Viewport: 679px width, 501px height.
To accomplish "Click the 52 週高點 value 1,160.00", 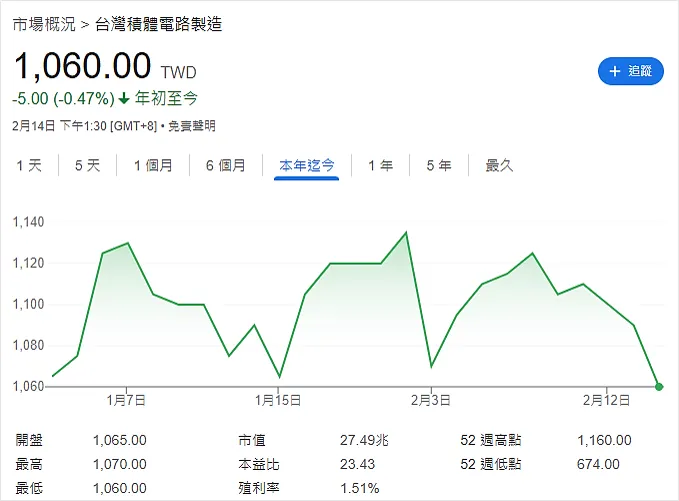I will point(604,440).
